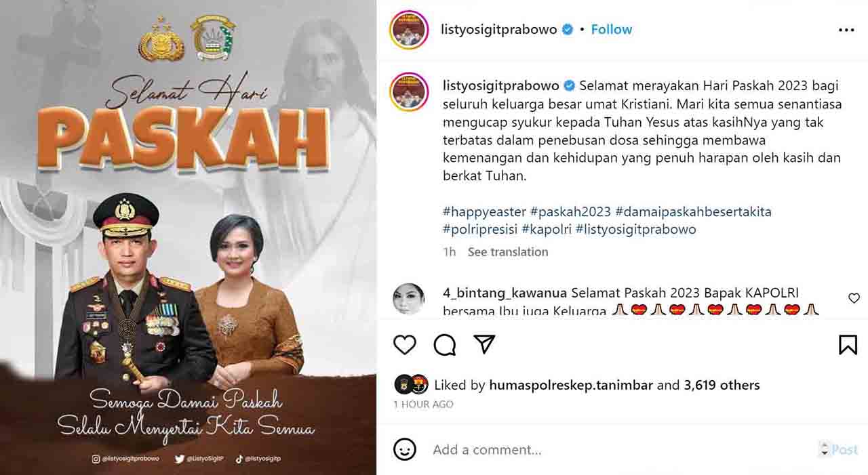The height and width of the screenshot is (475, 868).
Task: Open comments via the speech bubble icon
Action: [445, 345]
